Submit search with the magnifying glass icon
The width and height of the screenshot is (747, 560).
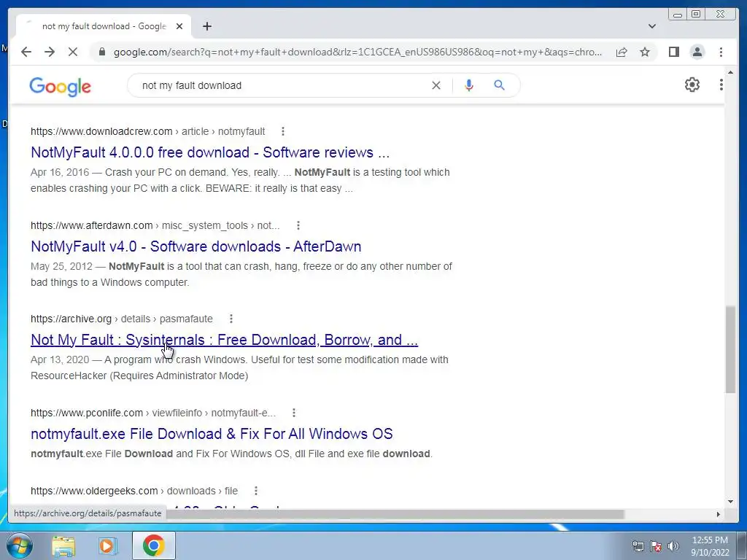499,85
